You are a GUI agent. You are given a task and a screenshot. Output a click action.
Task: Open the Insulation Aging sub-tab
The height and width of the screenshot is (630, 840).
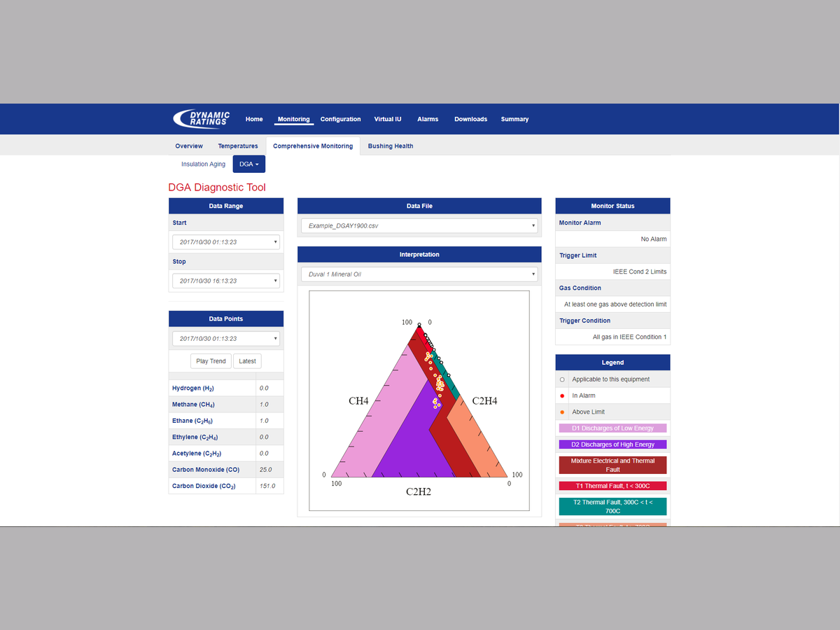click(203, 164)
